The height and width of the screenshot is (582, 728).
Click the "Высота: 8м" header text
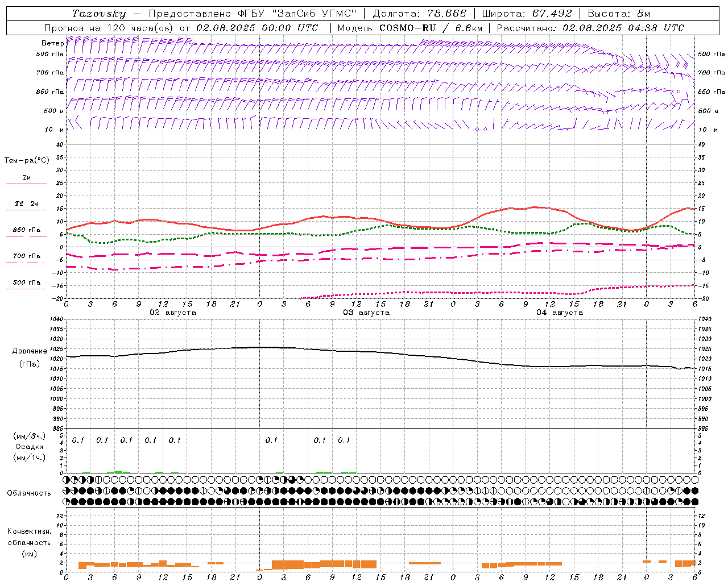tap(619, 14)
